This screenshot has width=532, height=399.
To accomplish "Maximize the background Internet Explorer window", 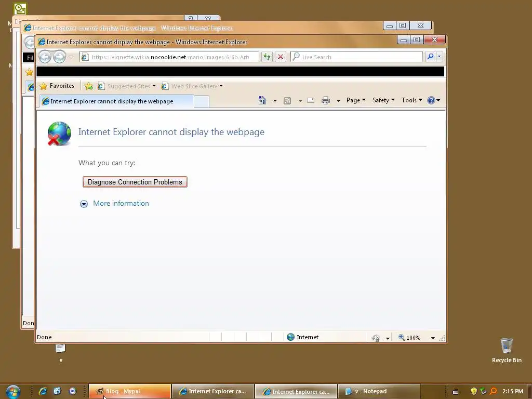I will [403, 25].
